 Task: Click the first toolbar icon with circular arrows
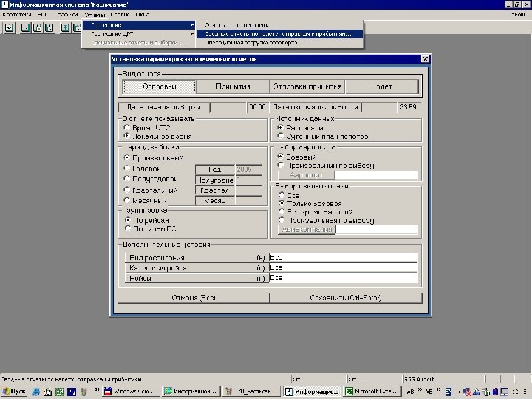tap(9, 28)
